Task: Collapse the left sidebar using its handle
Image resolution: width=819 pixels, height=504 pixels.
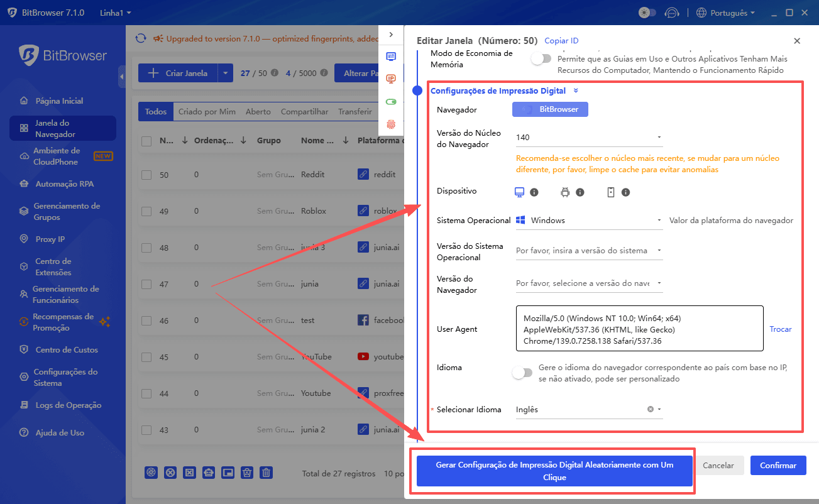Action: 121,77
